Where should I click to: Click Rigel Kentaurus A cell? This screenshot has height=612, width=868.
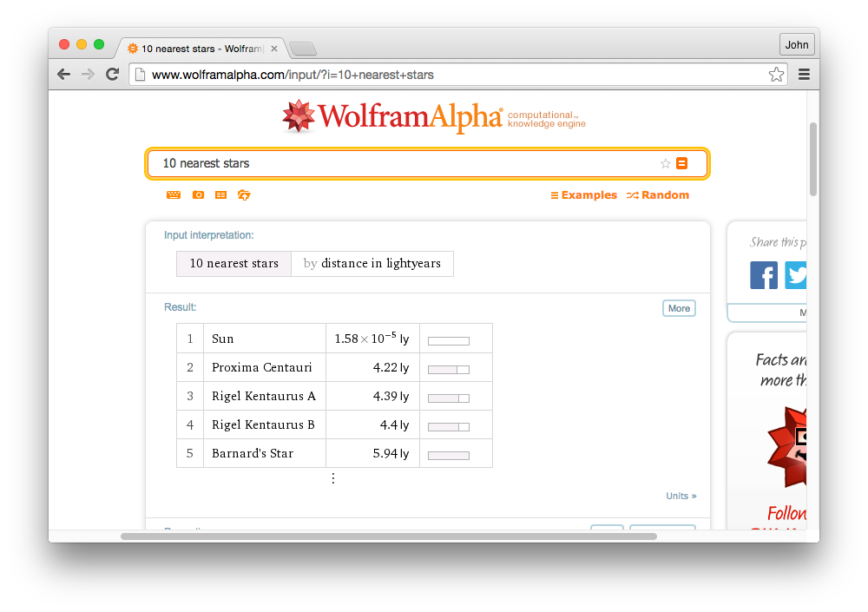[x=265, y=396]
